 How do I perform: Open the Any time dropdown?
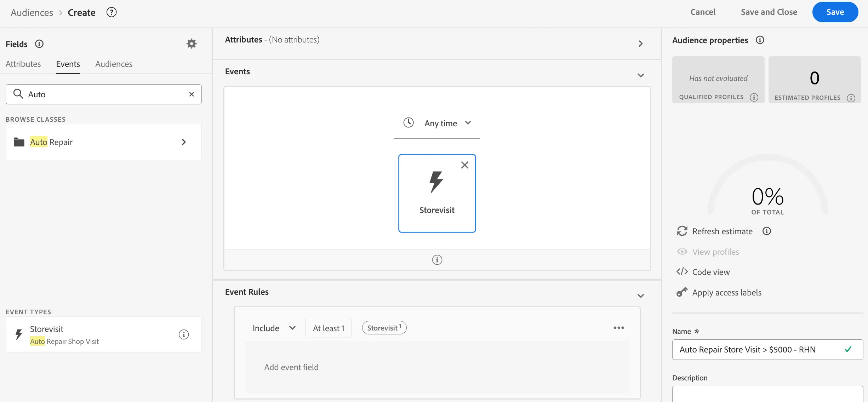(x=437, y=123)
